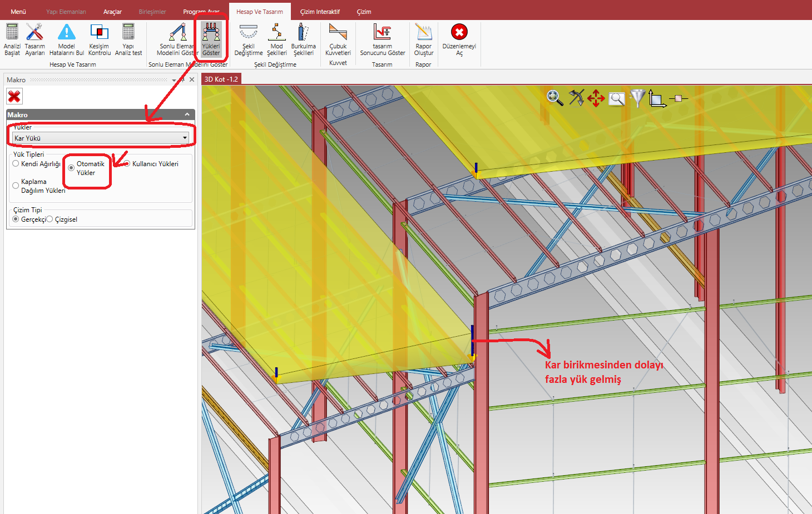Select Kullanıcı Yükleri load type

point(127,164)
